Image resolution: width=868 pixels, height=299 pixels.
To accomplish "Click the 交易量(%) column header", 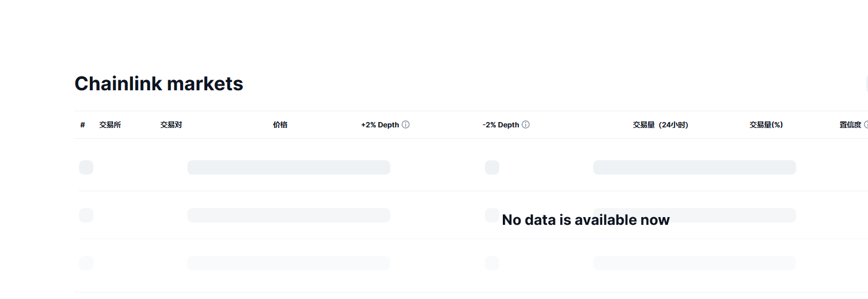I will point(766,125).
